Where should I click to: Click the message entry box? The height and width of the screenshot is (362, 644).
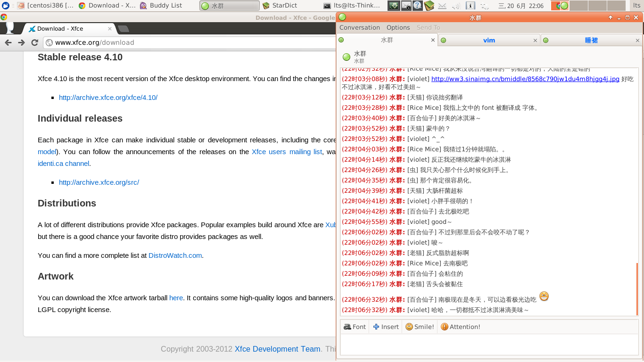tap(489, 345)
